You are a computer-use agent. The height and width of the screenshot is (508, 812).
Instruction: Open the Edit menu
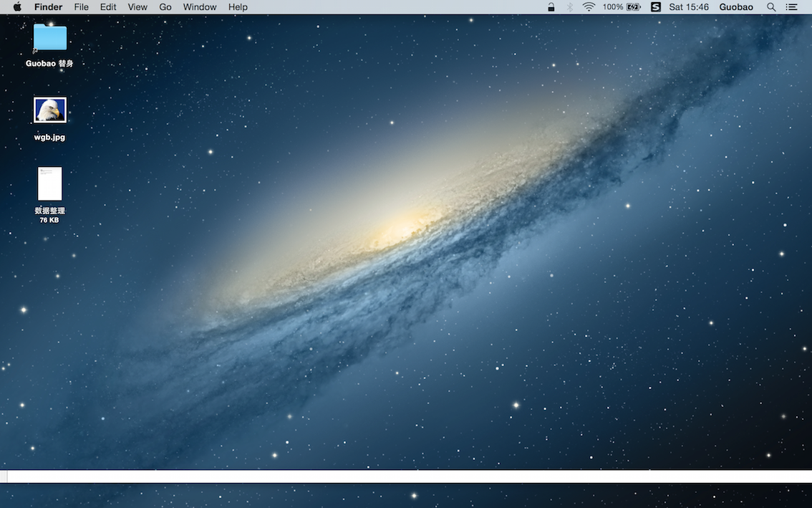108,7
